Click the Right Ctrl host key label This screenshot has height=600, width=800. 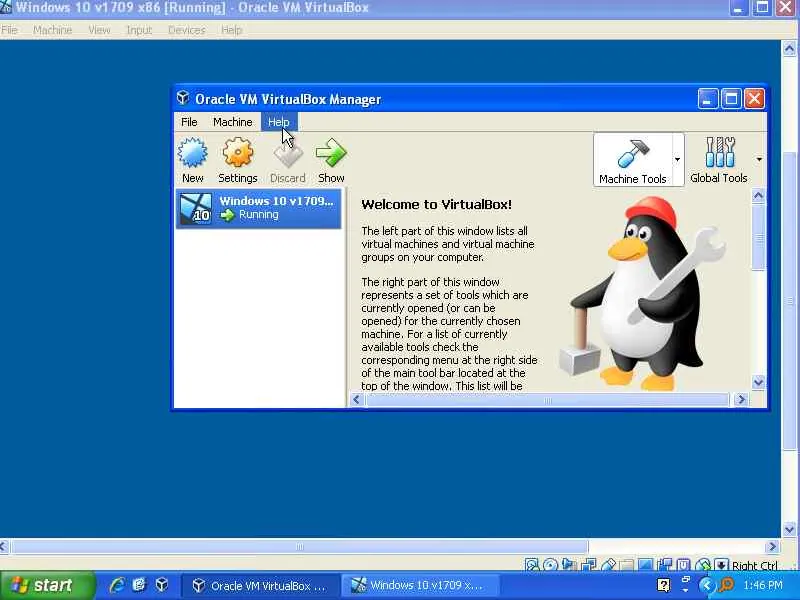click(x=755, y=565)
